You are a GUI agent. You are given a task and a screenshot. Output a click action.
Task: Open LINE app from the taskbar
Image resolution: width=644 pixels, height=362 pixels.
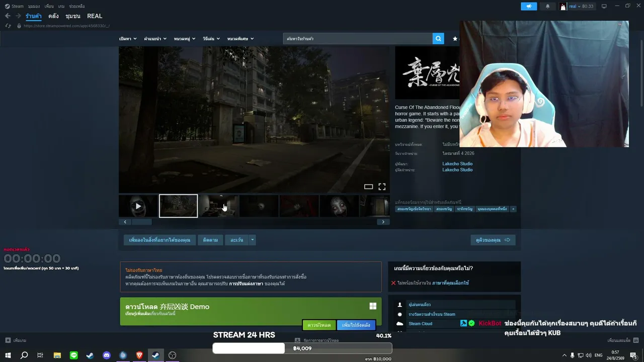[x=74, y=355]
